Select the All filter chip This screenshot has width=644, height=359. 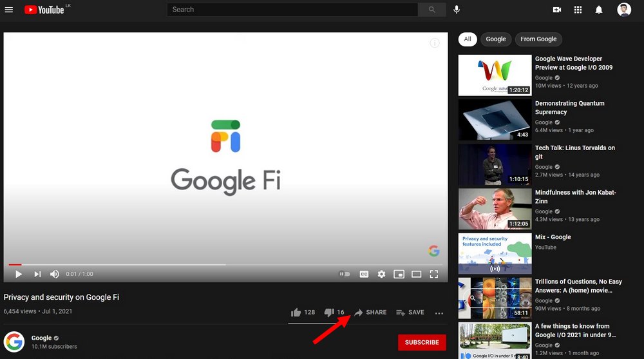click(x=468, y=39)
